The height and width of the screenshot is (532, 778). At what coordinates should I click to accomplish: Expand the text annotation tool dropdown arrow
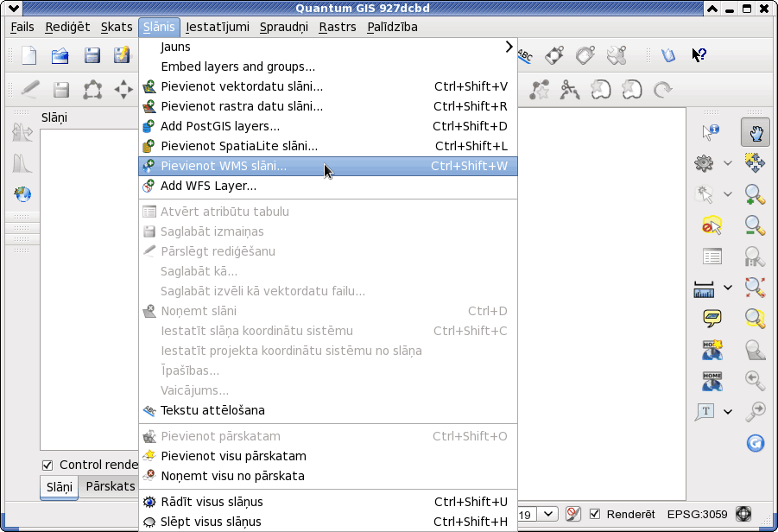coord(727,411)
